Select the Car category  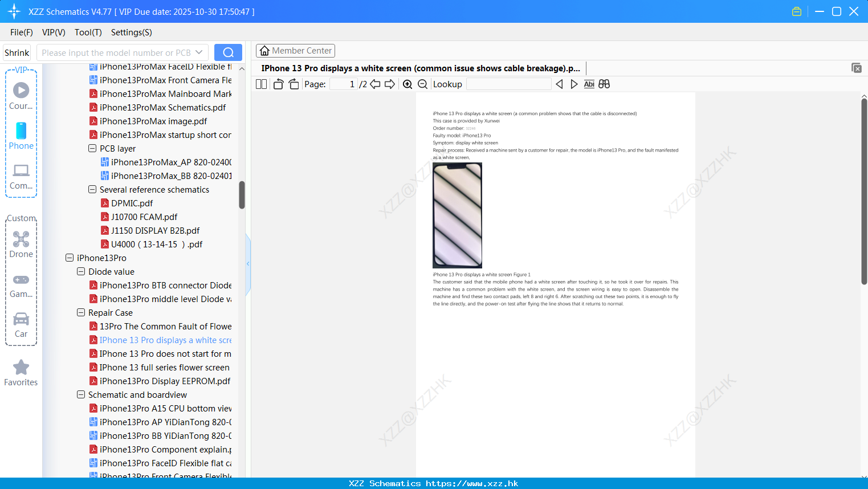point(21,325)
